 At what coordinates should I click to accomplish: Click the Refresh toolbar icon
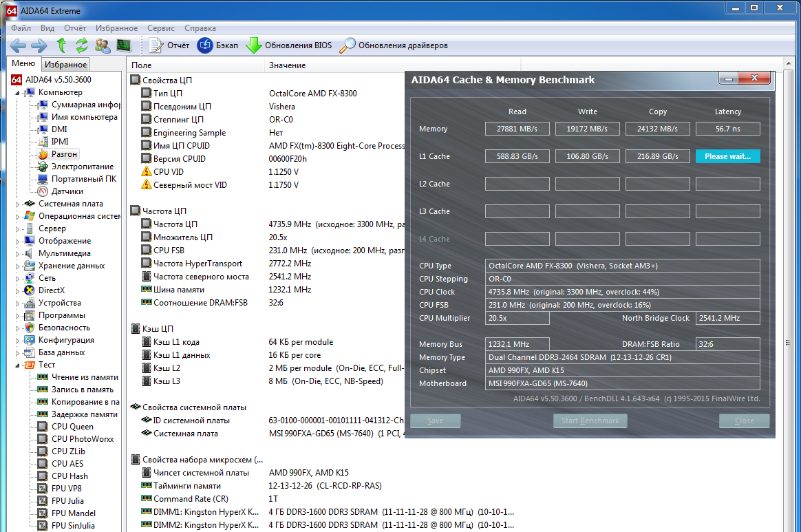82,45
